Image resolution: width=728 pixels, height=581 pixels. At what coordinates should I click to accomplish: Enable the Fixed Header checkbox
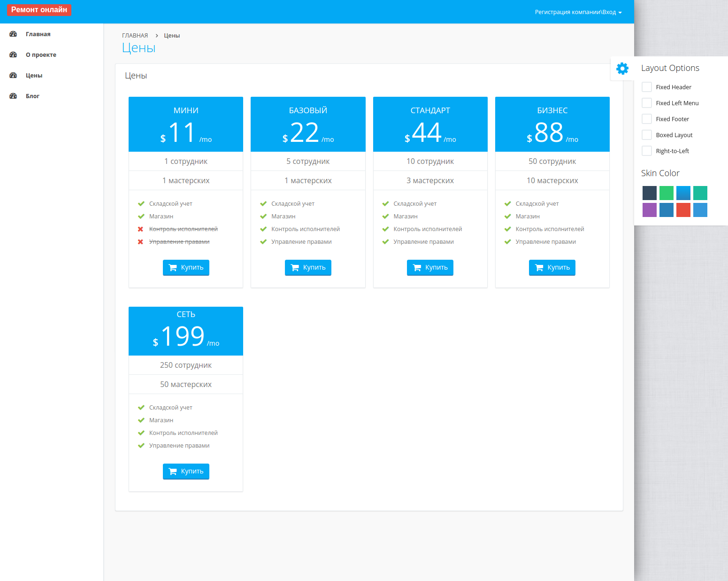click(x=647, y=87)
